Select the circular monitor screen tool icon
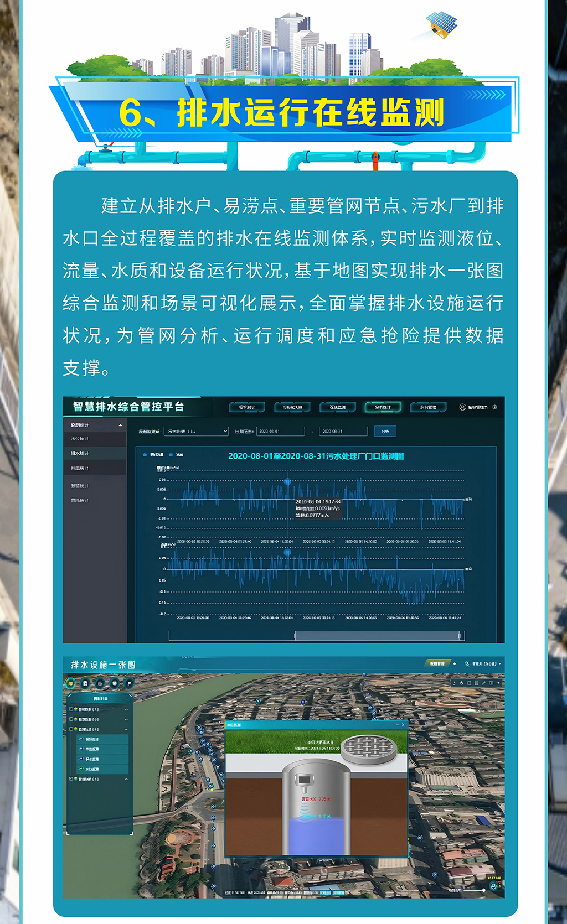 (114, 683)
